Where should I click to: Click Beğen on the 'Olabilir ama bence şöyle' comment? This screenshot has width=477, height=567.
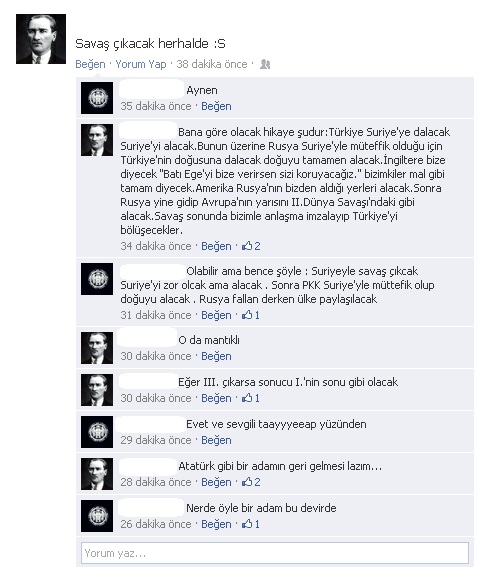pyautogui.click(x=216, y=315)
